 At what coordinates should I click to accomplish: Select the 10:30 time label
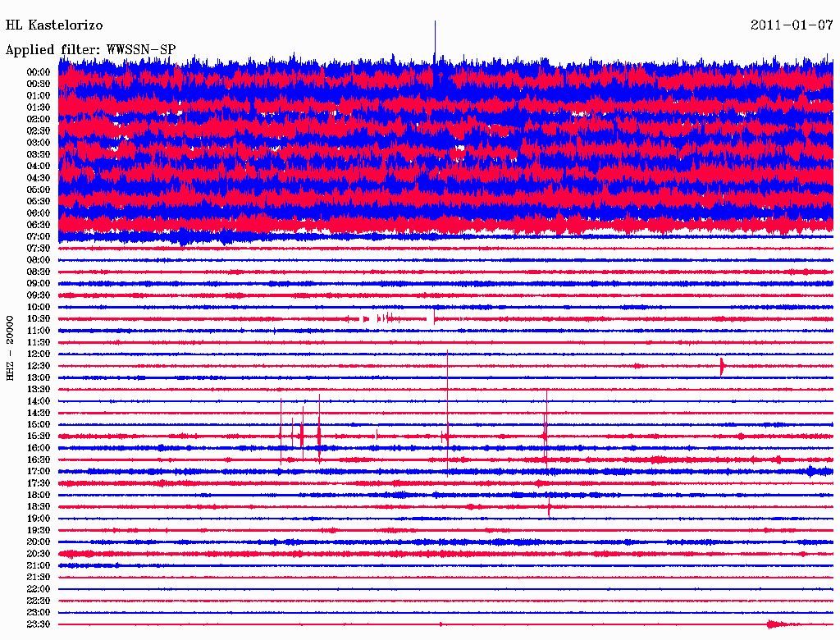click(39, 319)
